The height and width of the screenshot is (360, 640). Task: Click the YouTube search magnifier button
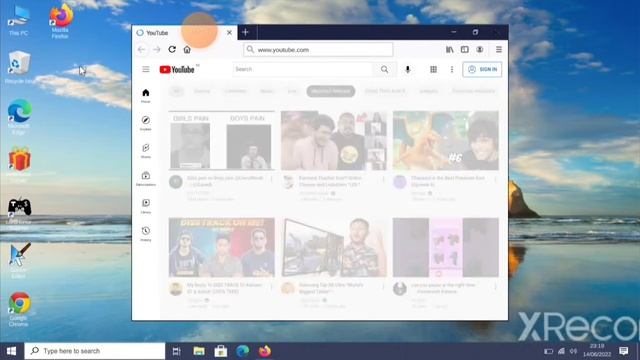pyautogui.click(x=384, y=69)
